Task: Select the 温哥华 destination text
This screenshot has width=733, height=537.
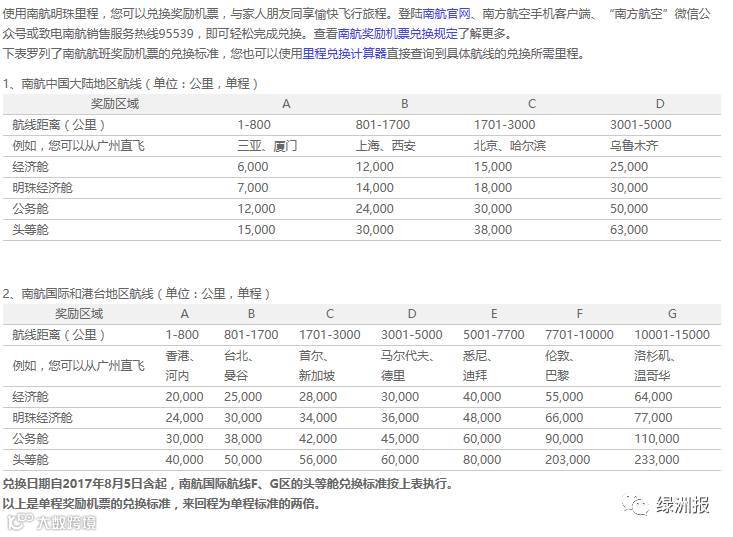Action: coord(652,376)
